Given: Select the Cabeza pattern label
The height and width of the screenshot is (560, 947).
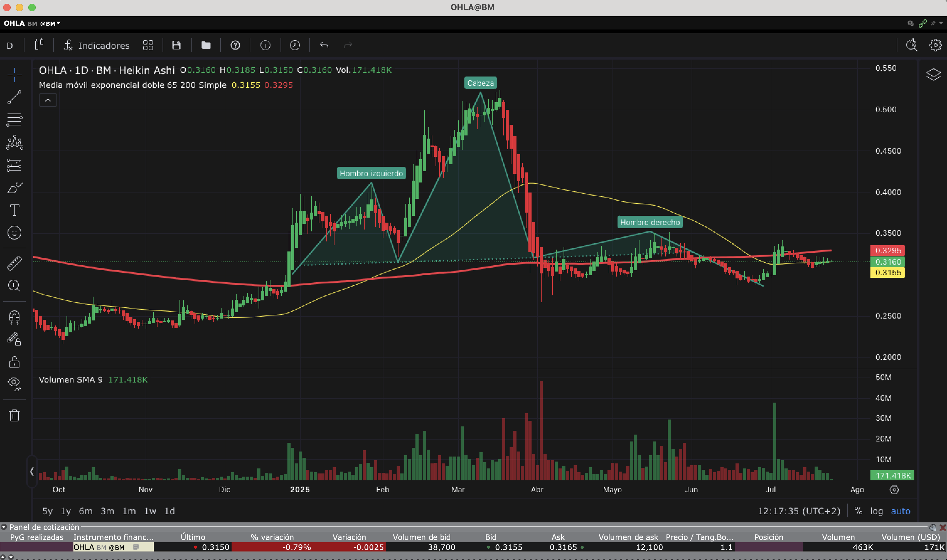Looking at the screenshot, I should (480, 83).
